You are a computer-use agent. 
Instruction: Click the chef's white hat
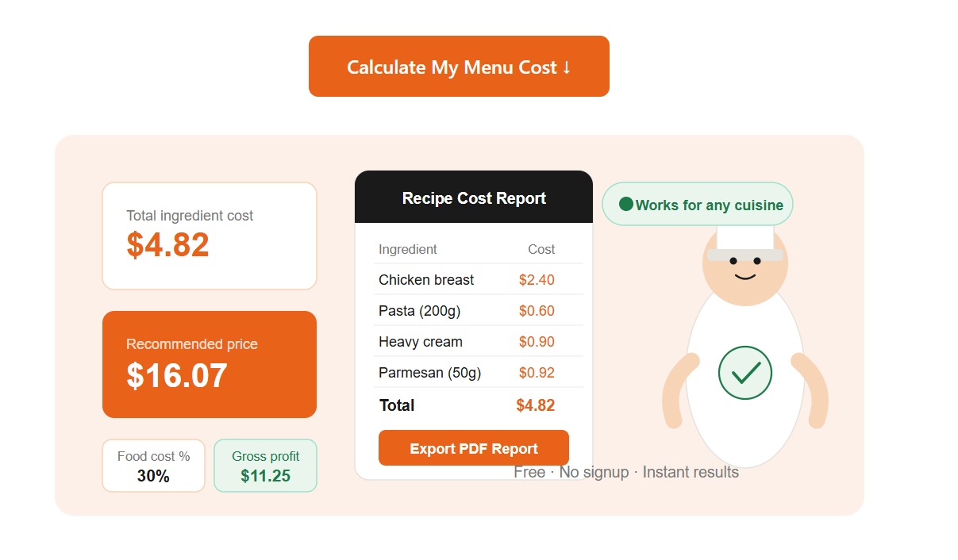[745, 238]
